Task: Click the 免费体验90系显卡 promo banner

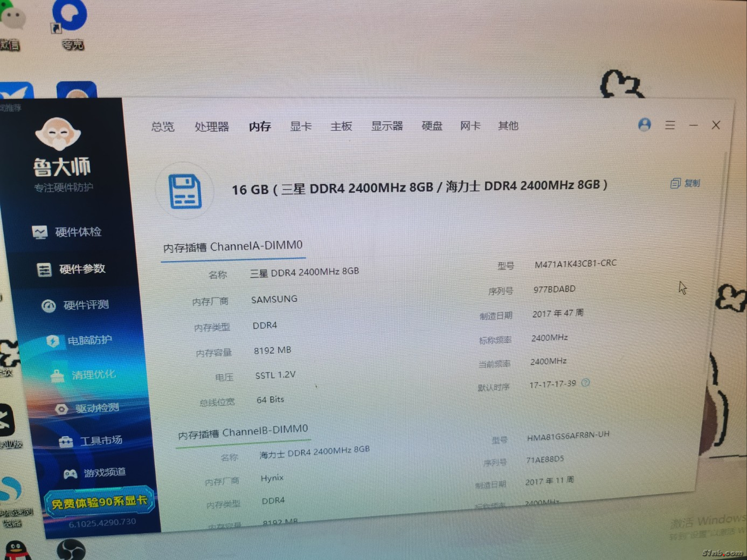Action: tap(100, 503)
